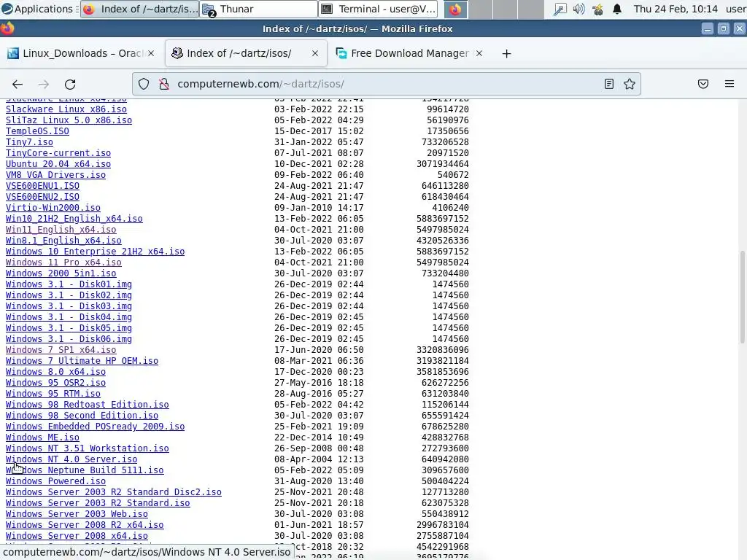This screenshot has width=747, height=560.
Task: Click the page vertical scrollbar thumb
Action: click(742, 297)
